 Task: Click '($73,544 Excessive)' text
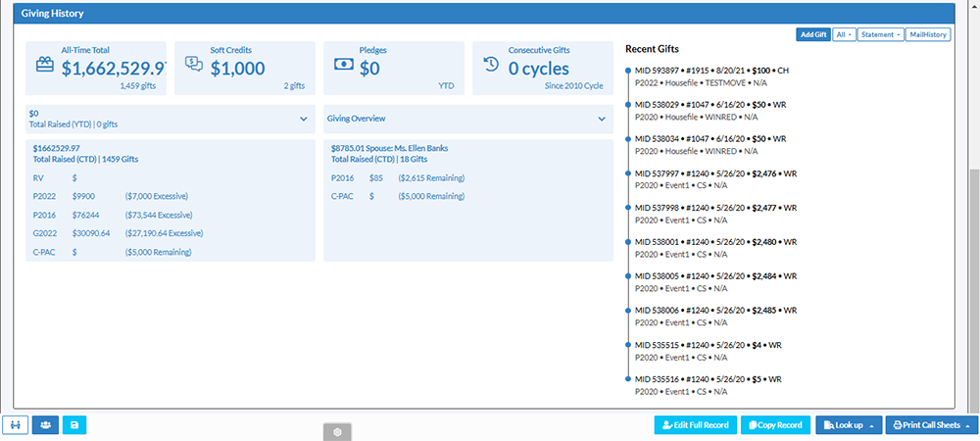(159, 216)
